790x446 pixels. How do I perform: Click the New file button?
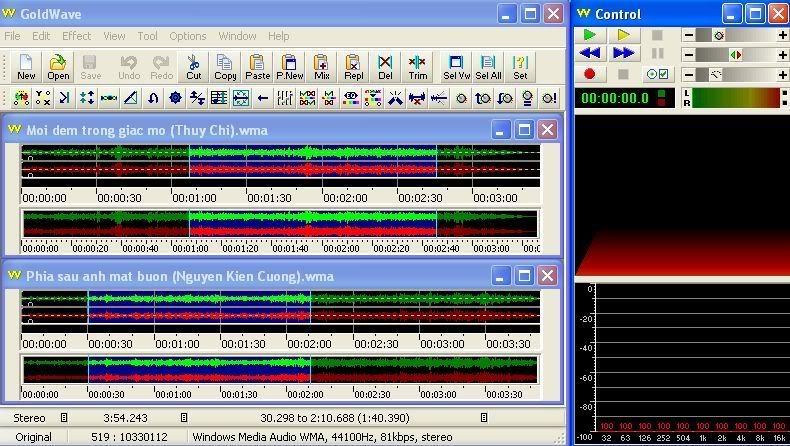point(26,67)
